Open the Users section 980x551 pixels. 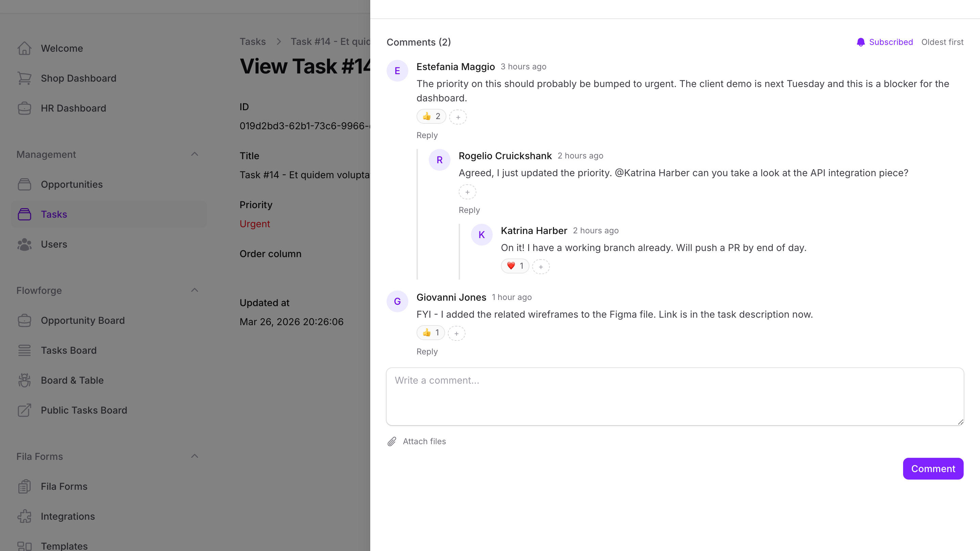tap(54, 245)
